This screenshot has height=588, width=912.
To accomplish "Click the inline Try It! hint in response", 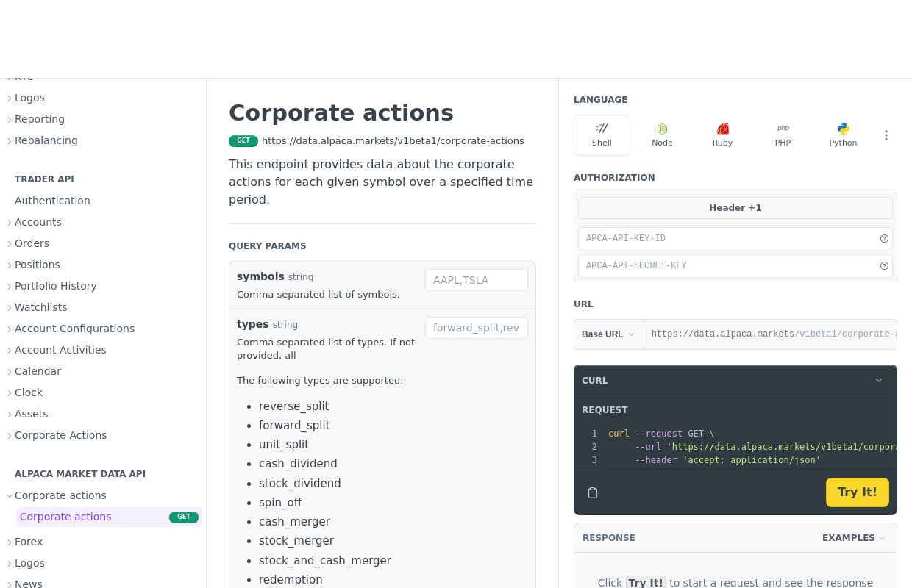I will (646, 583).
